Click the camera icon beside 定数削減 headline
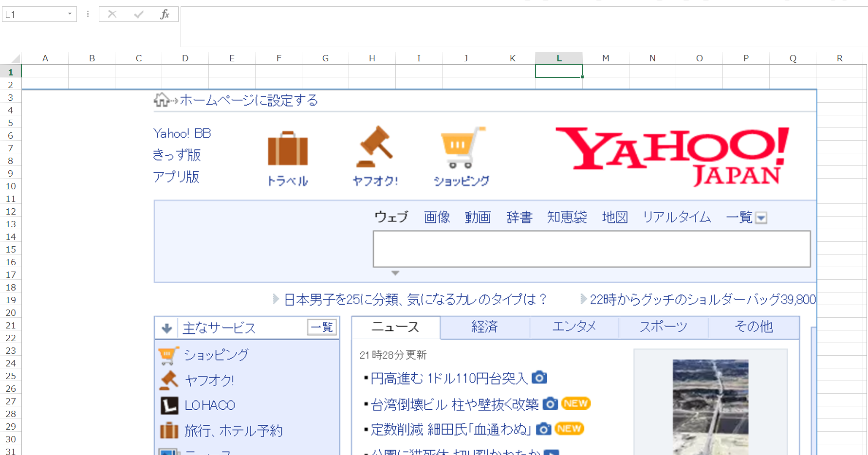The width and height of the screenshot is (868, 455). coord(544,429)
